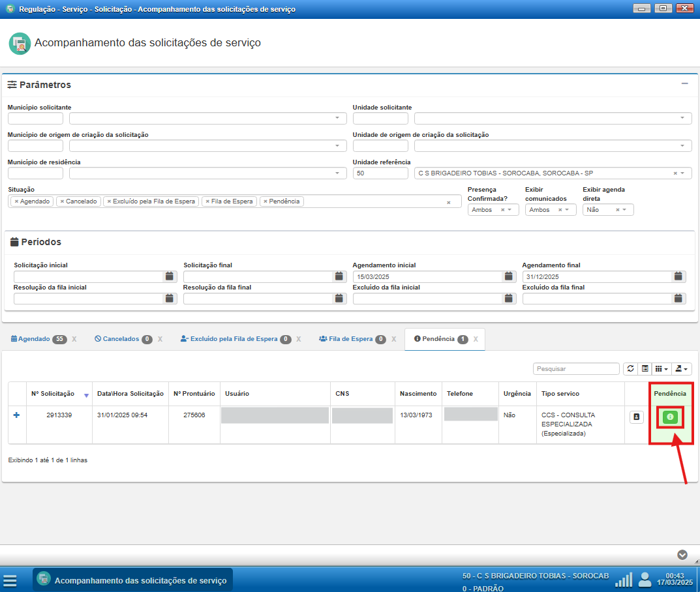Open the columns visibility dropdown
700x592 pixels.
pyautogui.click(x=662, y=369)
